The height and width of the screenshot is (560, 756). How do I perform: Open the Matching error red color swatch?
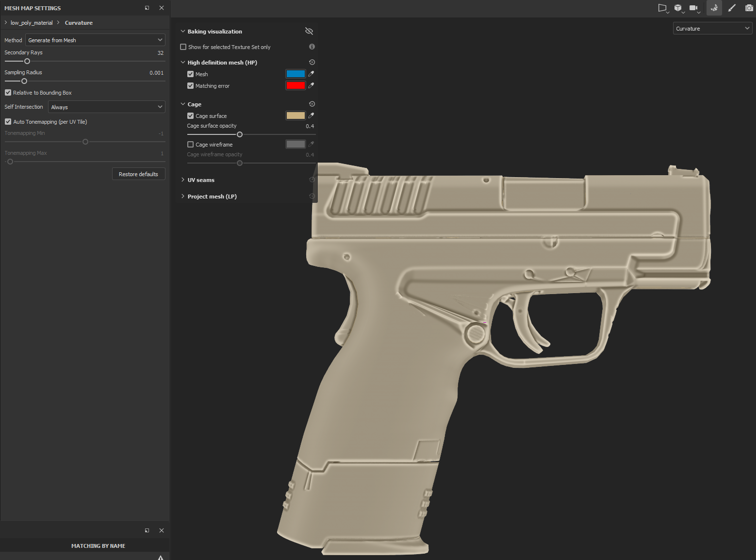(x=296, y=86)
